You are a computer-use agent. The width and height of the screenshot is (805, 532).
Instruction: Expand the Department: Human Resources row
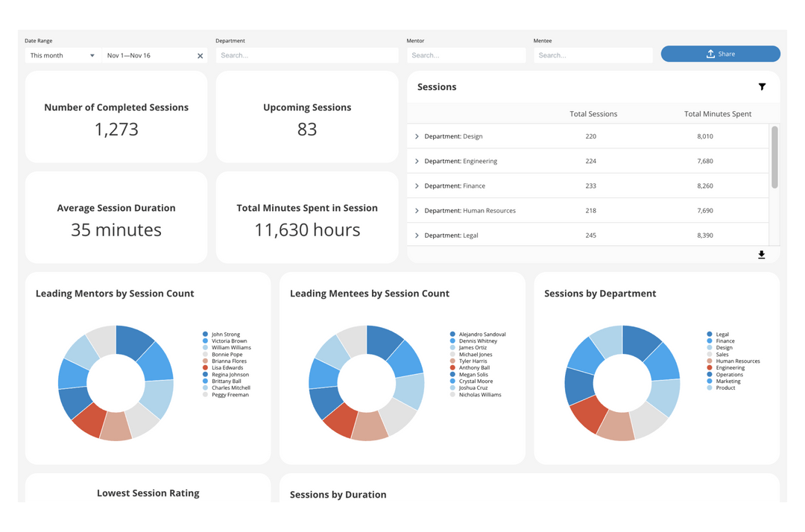coord(417,210)
